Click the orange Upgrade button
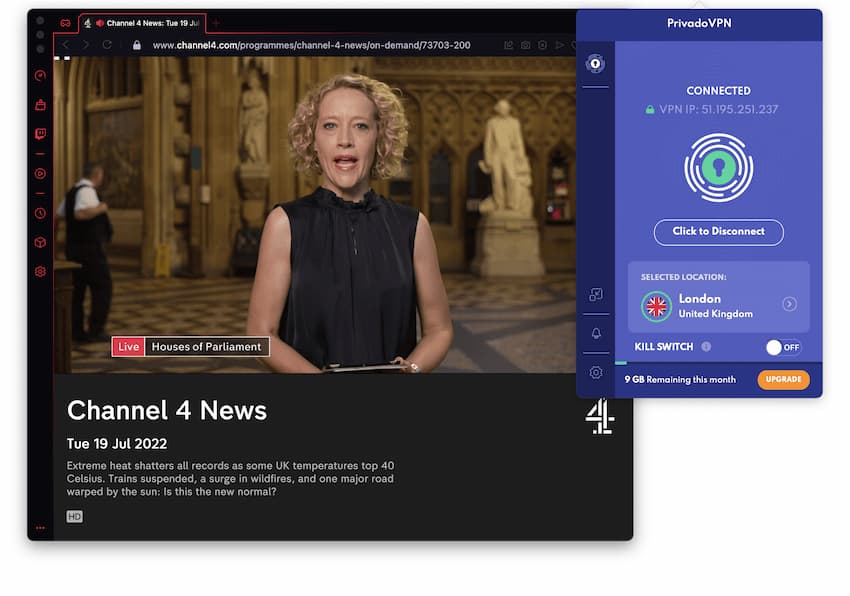Image resolution: width=850 pixels, height=596 pixels. click(x=783, y=379)
